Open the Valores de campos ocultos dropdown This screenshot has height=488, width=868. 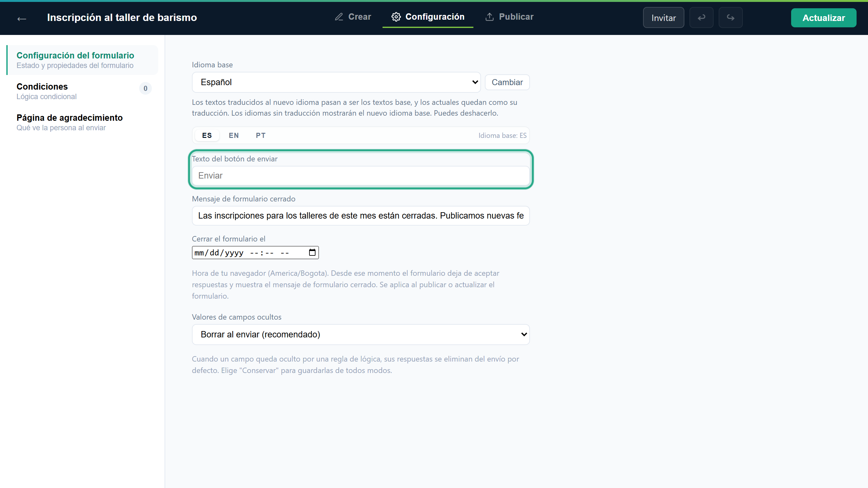pos(361,334)
